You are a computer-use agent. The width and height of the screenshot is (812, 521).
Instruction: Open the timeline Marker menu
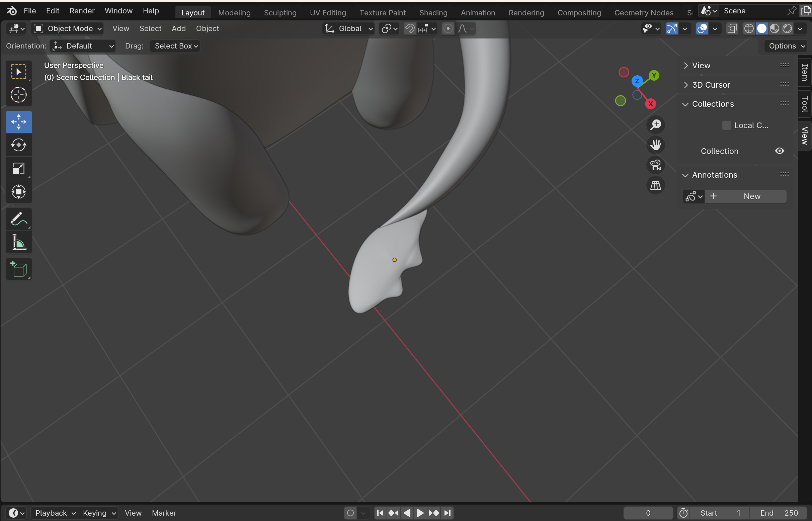(164, 513)
